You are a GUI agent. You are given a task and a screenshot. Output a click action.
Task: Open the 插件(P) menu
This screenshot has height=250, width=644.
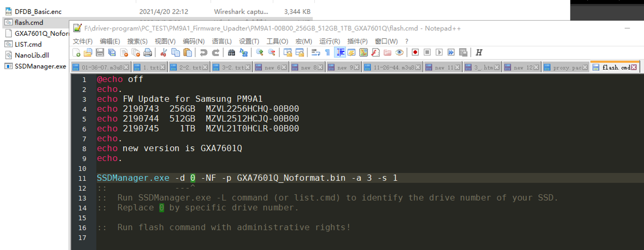coord(357,41)
